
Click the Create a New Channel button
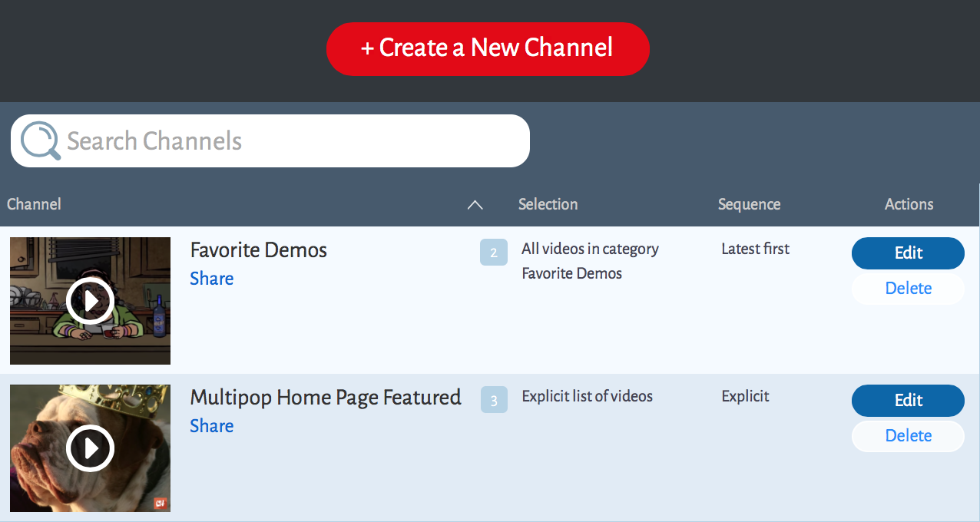[488, 48]
